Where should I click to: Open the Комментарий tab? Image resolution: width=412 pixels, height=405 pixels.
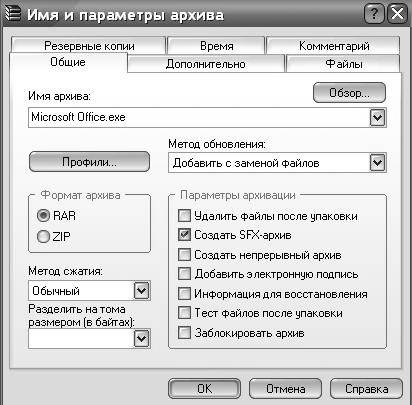point(334,46)
